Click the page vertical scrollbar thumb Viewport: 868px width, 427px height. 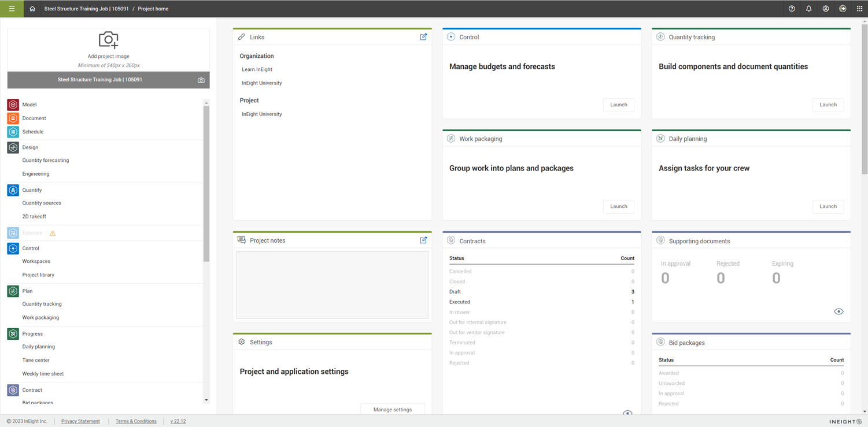(865, 98)
